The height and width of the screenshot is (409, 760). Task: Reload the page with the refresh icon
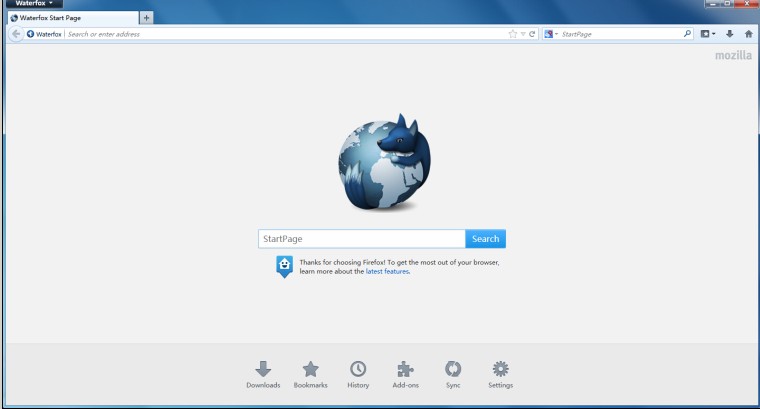click(x=532, y=34)
